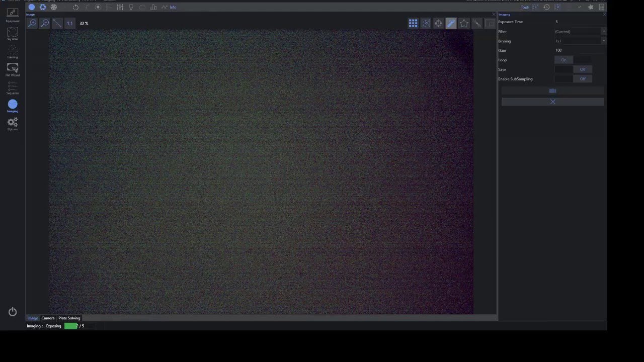Toggle the star-shaped image toolbar icon

tap(464, 23)
